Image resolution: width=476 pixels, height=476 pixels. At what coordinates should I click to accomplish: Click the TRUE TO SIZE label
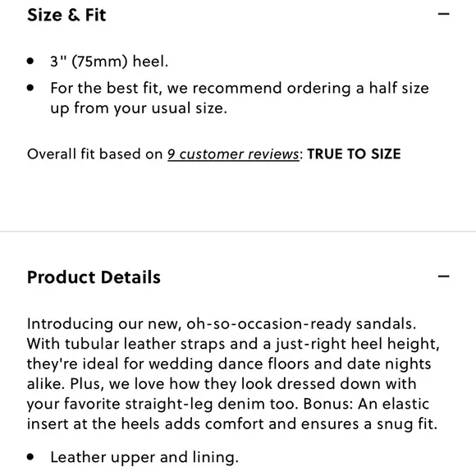click(354, 154)
